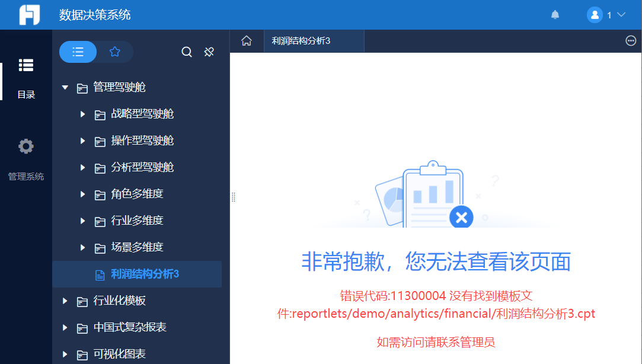The width and height of the screenshot is (642, 364).
Task: Expand the 行业多维度 folder
Action: click(82, 221)
